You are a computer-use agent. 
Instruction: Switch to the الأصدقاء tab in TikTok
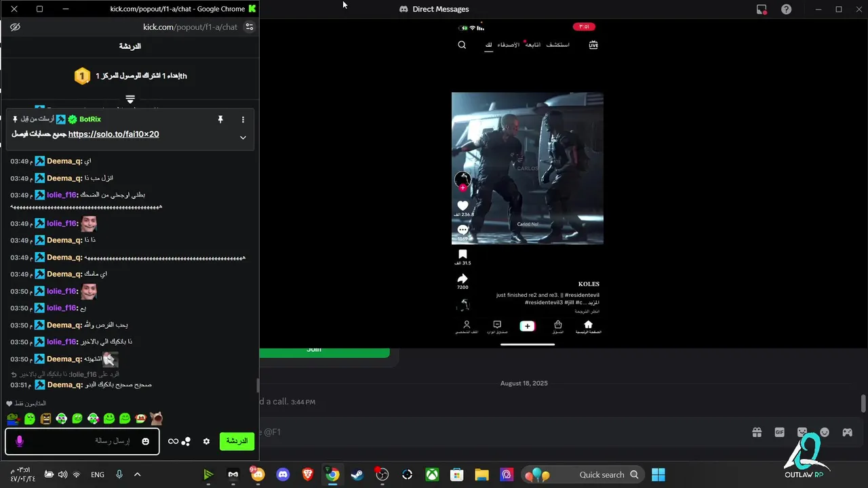tap(508, 45)
